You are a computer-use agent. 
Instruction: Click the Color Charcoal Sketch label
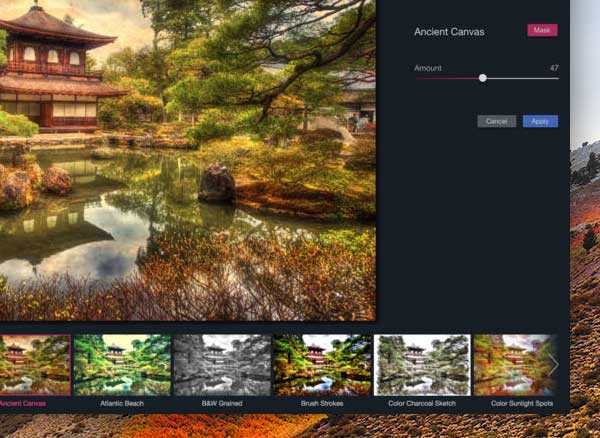tap(422, 403)
